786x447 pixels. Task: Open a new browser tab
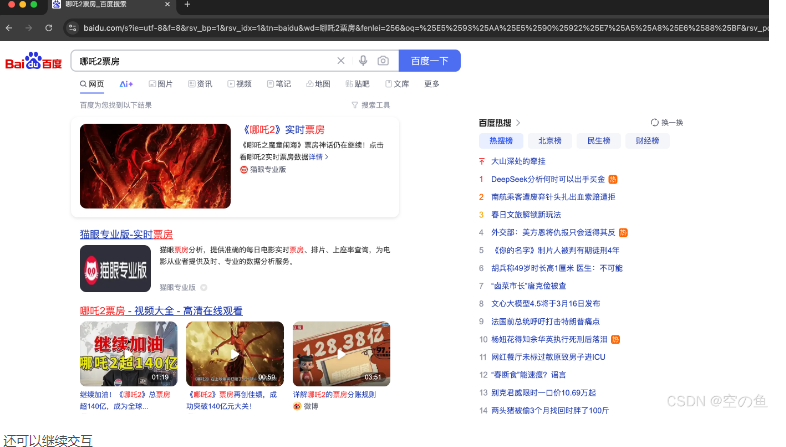click(x=187, y=6)
